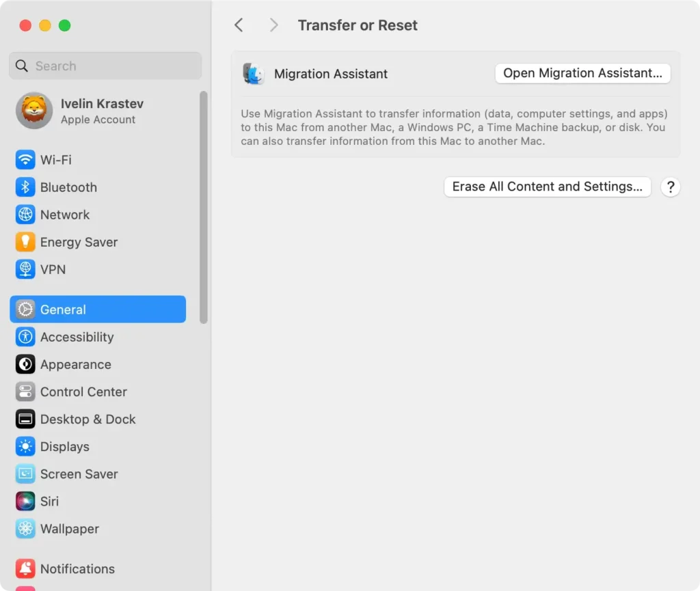Choose the Network label in sidebar
The width and height of the screenshot is (700, 591).
click(65, 215)
